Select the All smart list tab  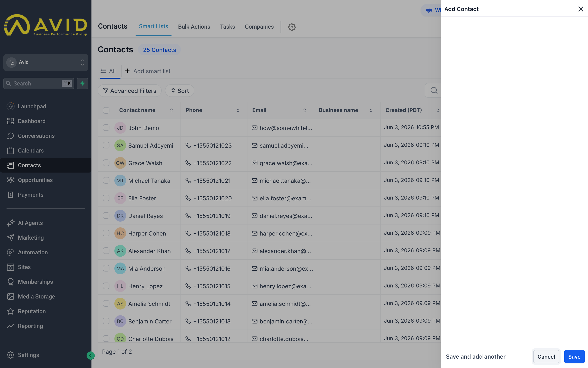(x=109, y=71)
